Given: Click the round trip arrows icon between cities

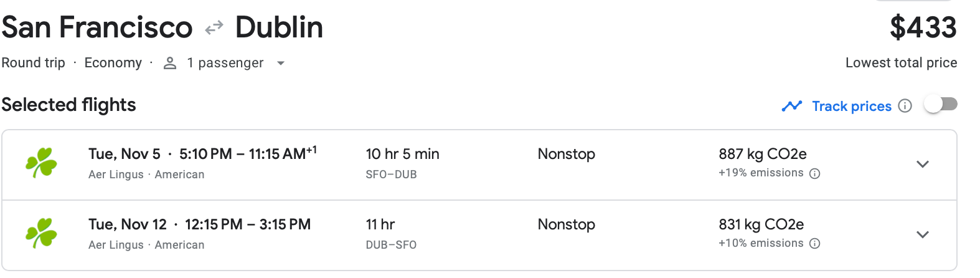Looking at the screenshot, I should click(x=214, y=28).
